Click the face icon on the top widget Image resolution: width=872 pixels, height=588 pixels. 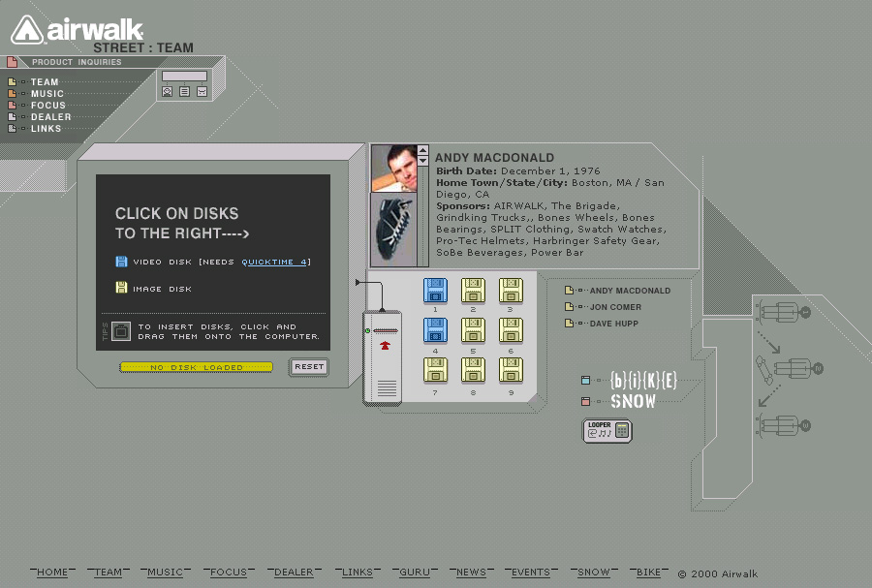(167, 92)
